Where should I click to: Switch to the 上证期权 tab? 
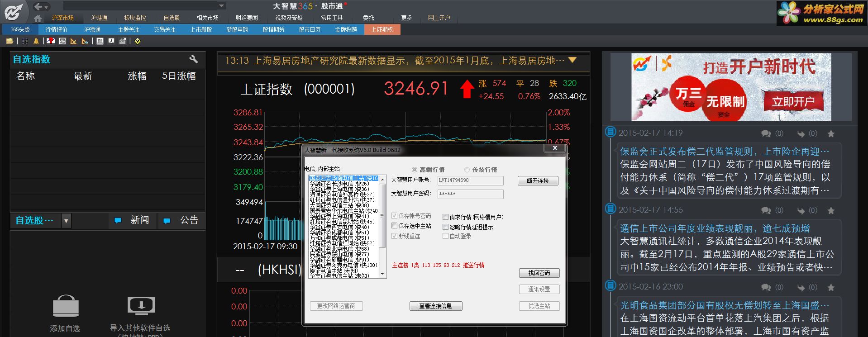click(x=382, y=29)
